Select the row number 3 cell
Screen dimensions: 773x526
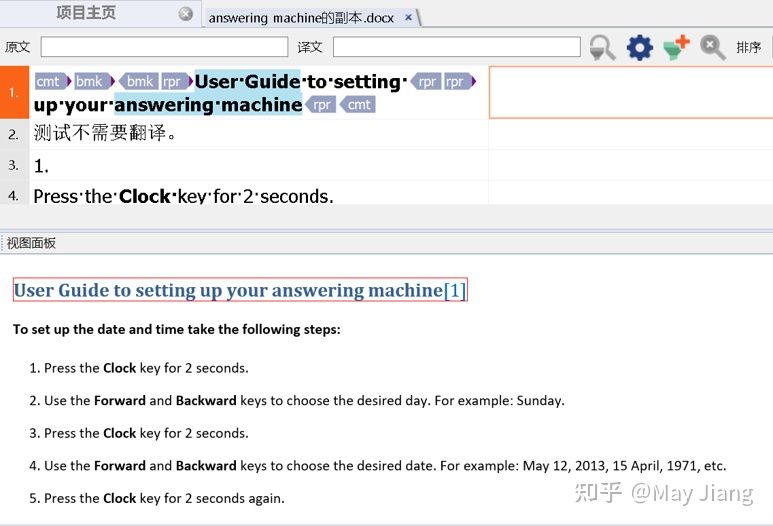[14, 165]
